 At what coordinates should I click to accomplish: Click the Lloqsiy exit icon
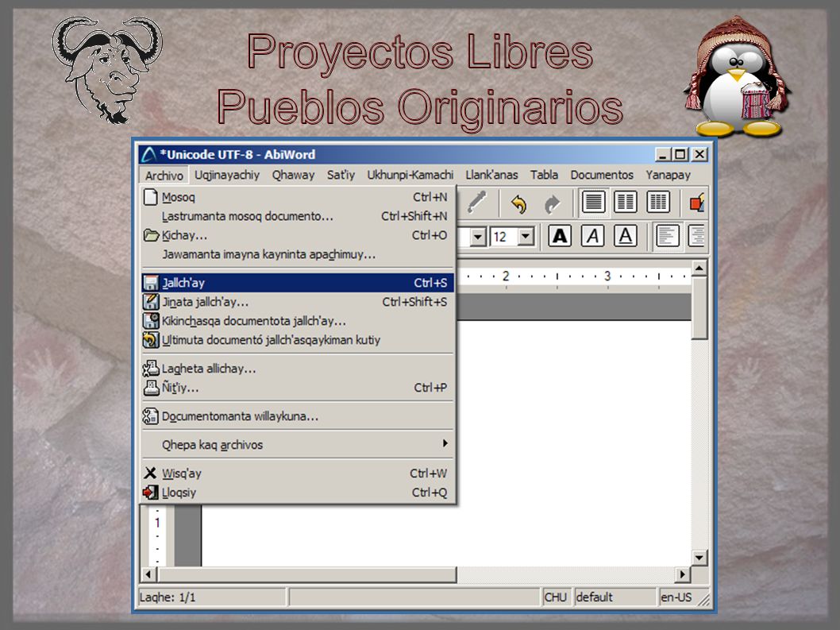[151, 493]
